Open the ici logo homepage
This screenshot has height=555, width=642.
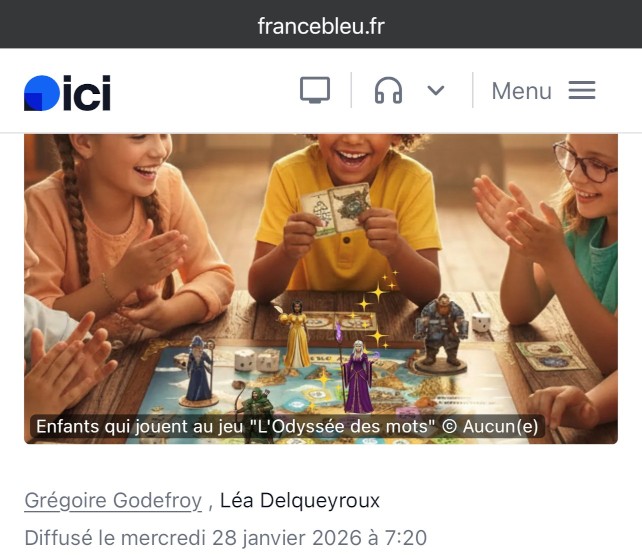coord(67,92)
